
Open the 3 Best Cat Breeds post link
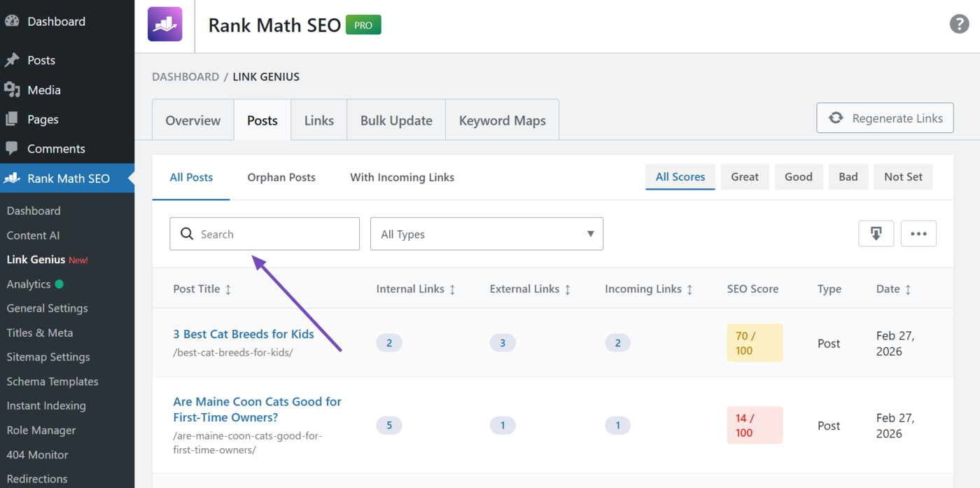(x=244, y=334)
